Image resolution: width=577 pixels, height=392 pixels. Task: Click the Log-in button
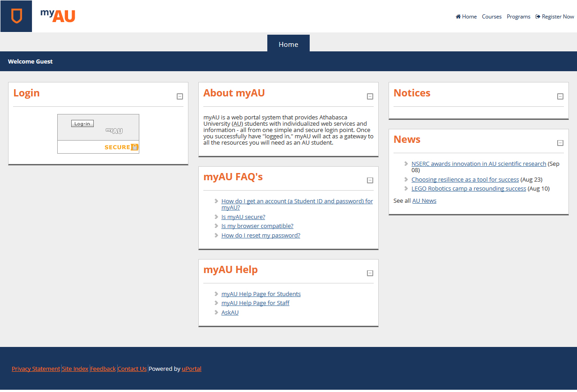pos(82,123)
